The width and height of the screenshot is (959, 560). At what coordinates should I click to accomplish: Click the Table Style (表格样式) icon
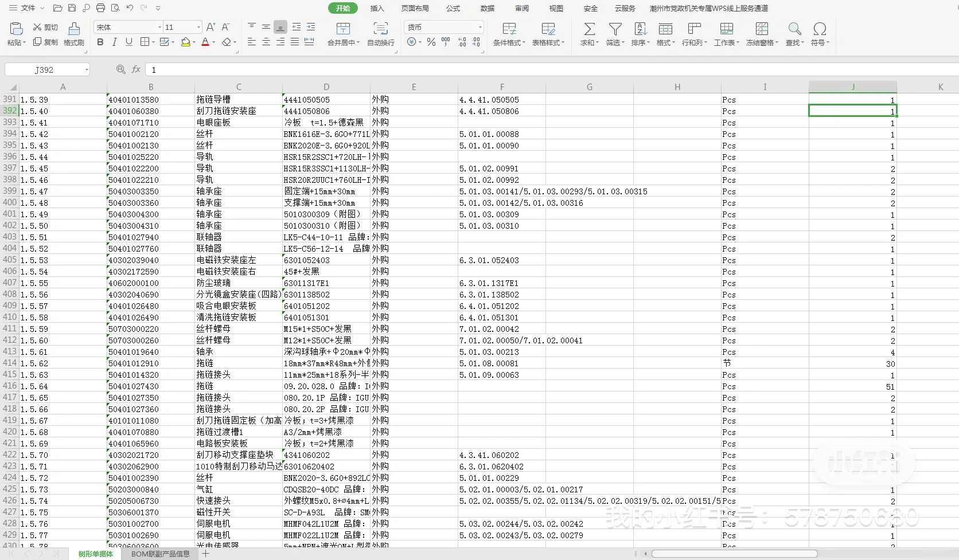[548, 29]
